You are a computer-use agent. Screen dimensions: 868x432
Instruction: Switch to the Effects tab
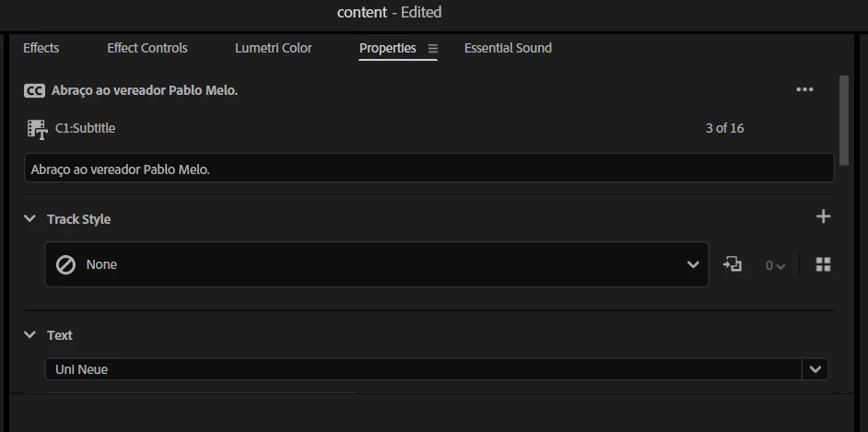(41, 48)
